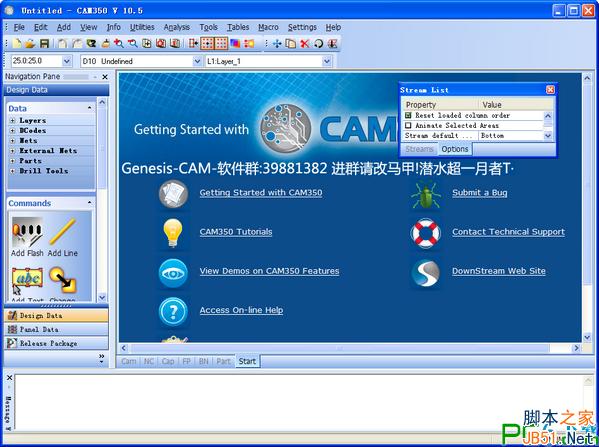Collapse the Commands section header arrow
599x447 pixels.
coord(89,202)
